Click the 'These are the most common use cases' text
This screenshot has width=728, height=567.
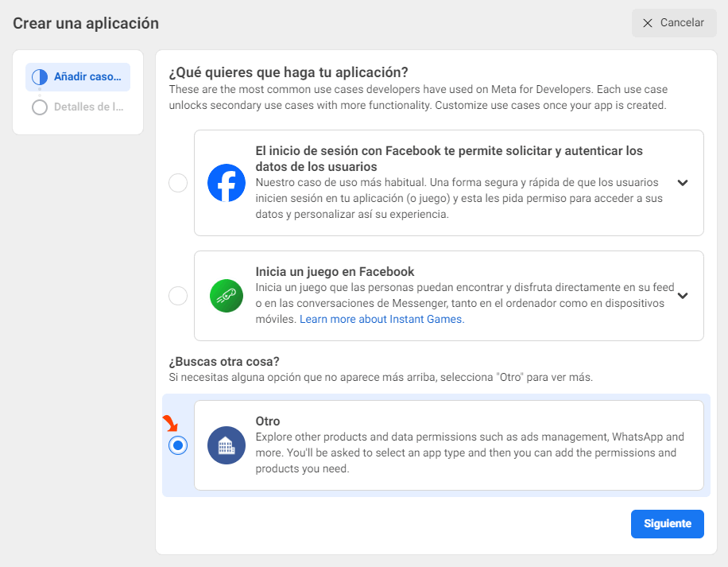418,97
